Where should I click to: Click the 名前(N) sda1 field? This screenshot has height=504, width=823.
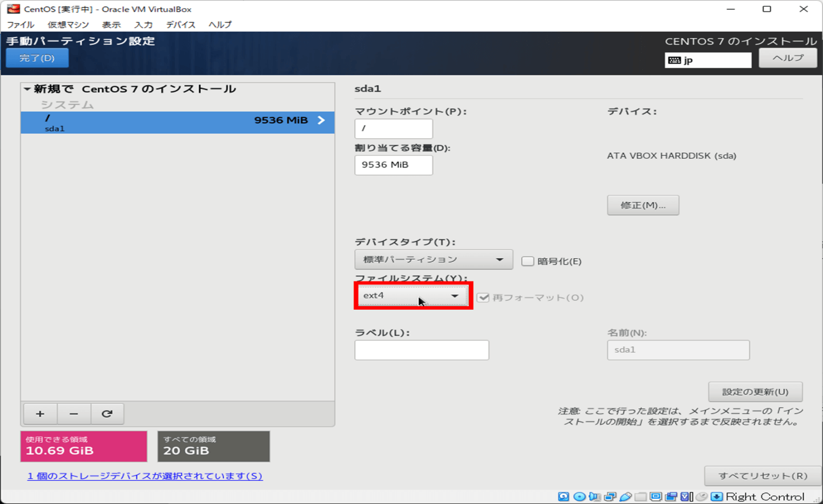pos(678,350)
